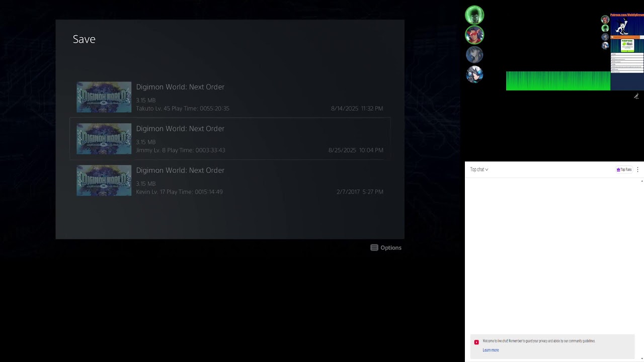Click the chat scrollbar up arrow
This screenshot has height=362, width=644.
pos(642,181)
